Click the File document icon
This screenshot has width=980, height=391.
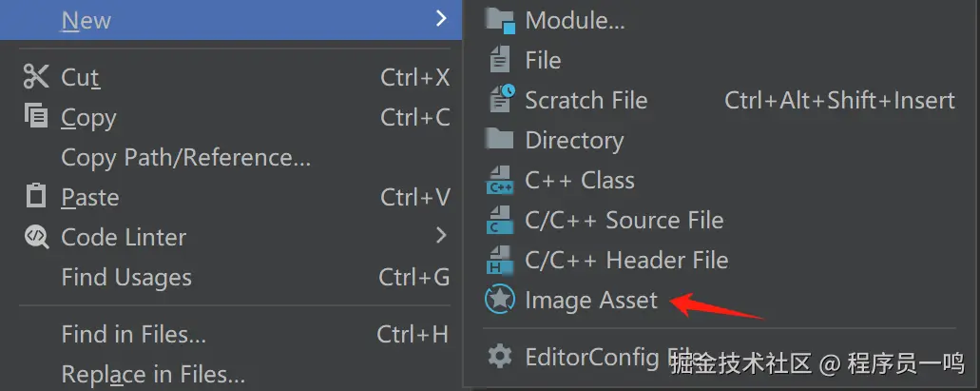(500, 60)
